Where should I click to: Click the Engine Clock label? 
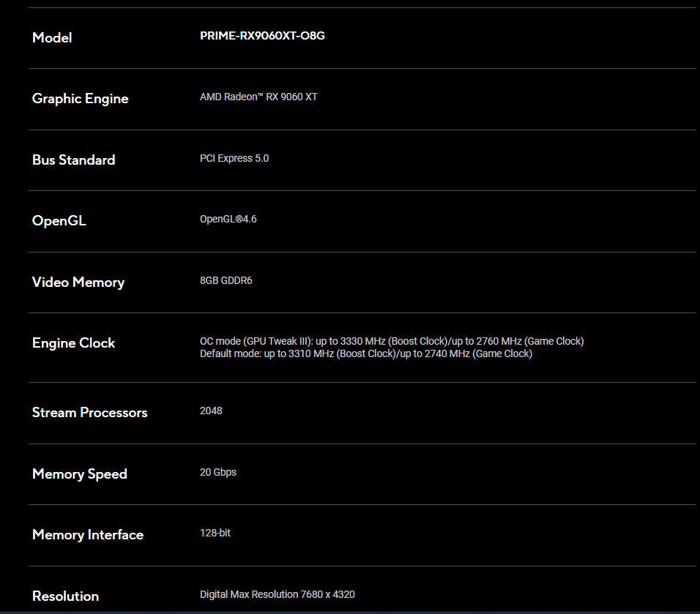73,343
